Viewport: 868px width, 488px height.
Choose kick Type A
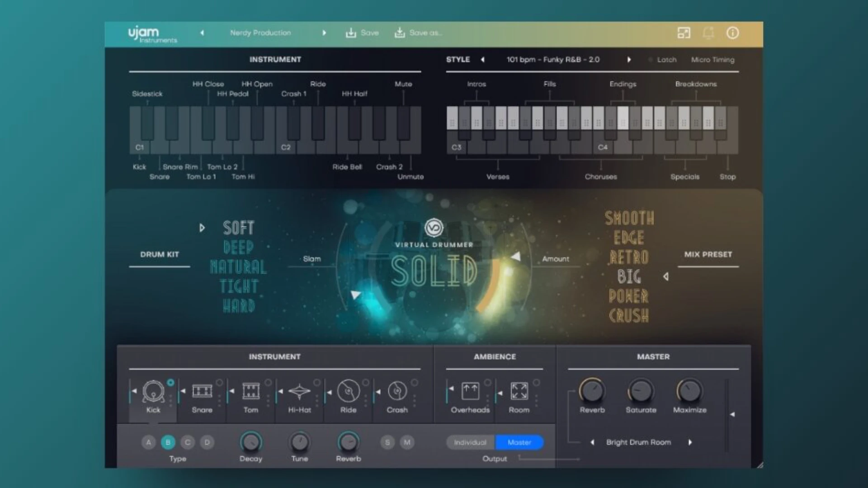pyautogui.click(x=148, y=442)
